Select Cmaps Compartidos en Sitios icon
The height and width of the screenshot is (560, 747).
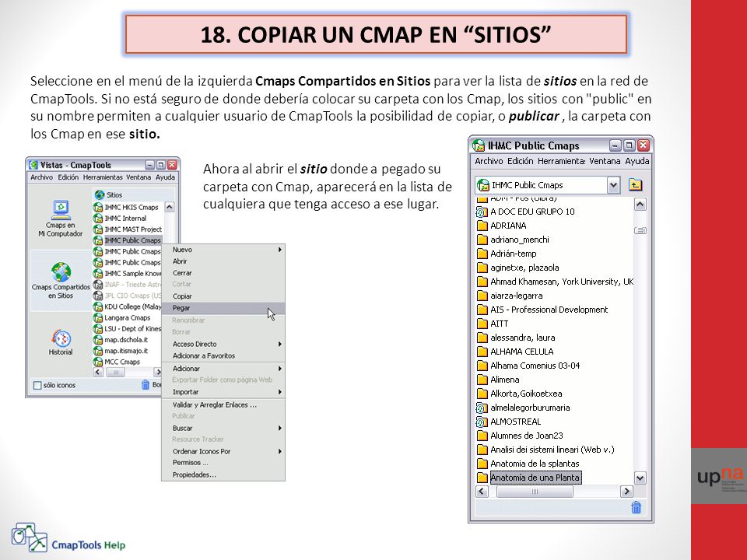pyautogui.click(x=61, y=272)
